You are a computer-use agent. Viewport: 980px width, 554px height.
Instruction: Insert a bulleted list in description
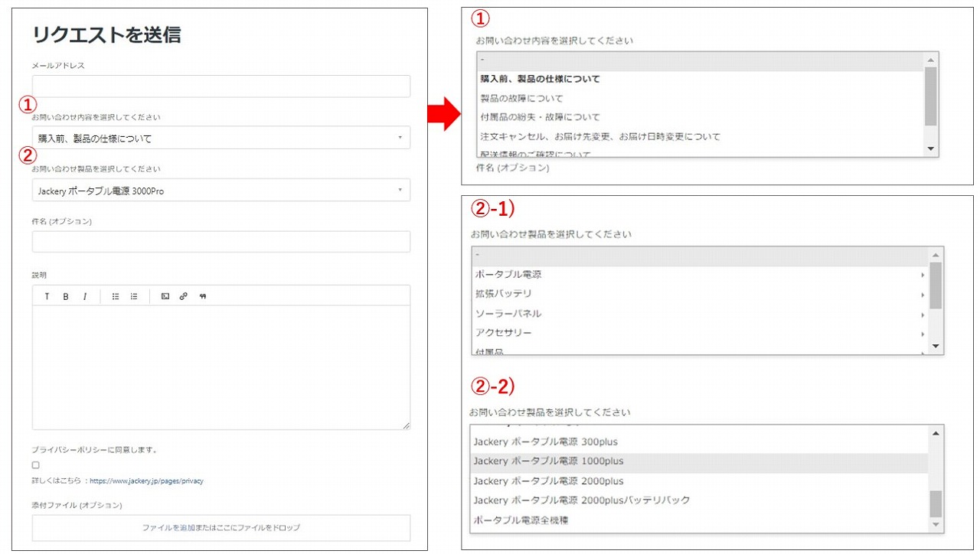tap(116, 296)
